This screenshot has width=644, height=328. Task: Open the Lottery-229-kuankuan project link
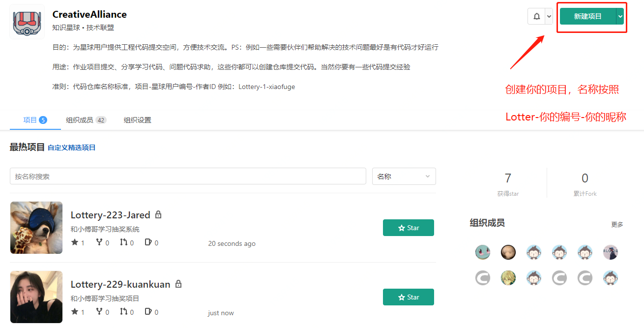tap(120, 284)
